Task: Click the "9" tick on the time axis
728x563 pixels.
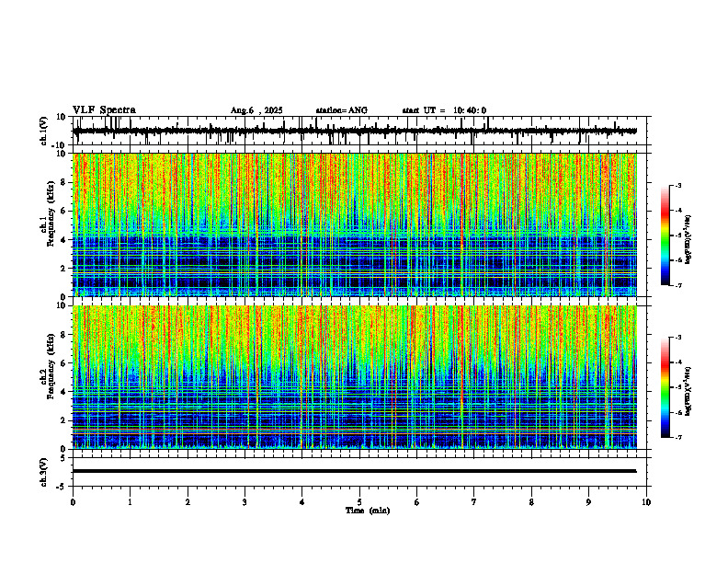Action: click(588, 502)
